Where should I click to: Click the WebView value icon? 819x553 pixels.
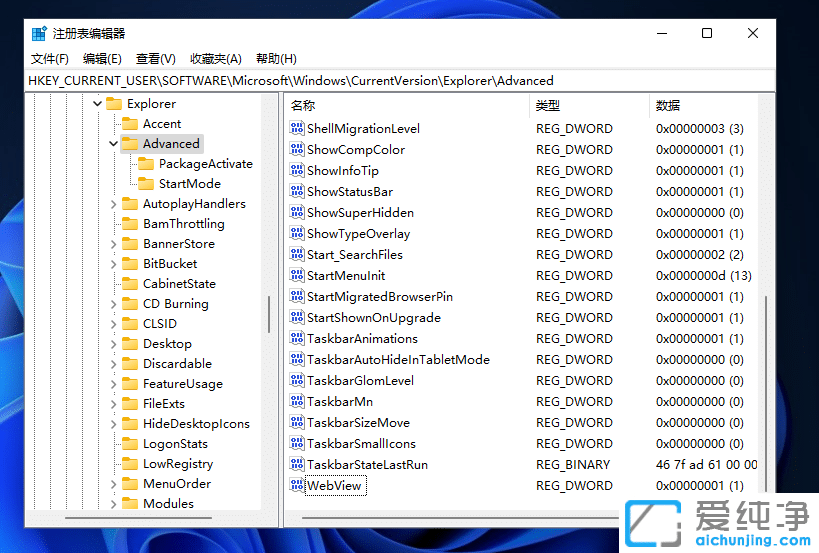coord(297,485)
